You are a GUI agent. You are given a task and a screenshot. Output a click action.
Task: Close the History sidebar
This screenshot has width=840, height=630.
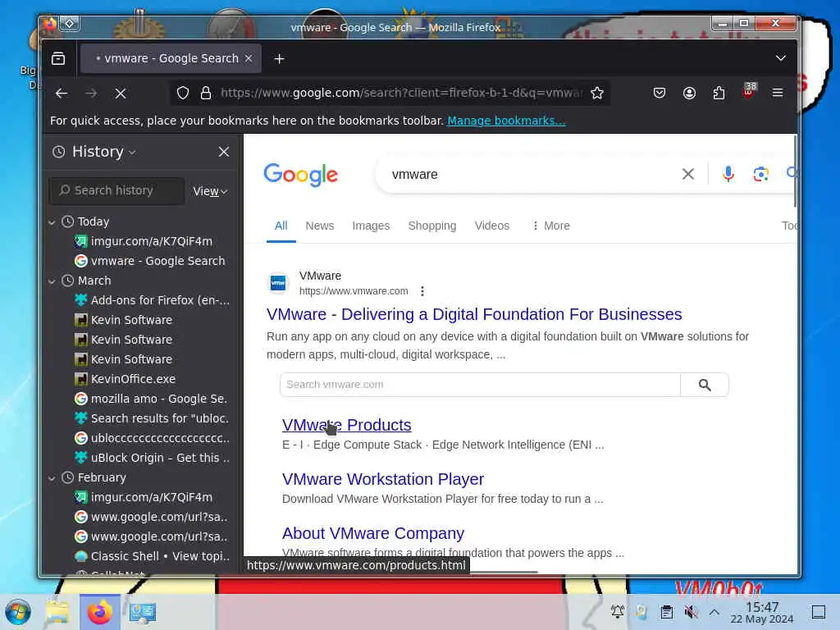coord(224,152)
